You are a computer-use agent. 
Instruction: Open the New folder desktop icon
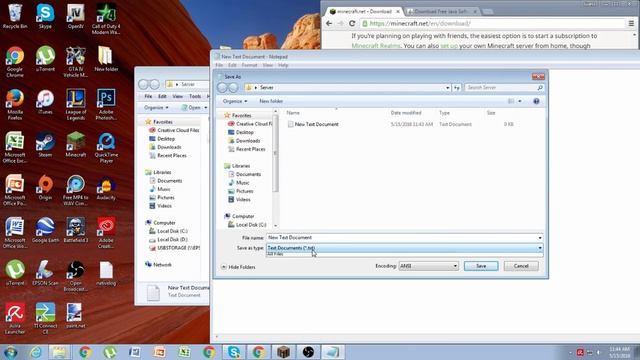tap(106, 59)
